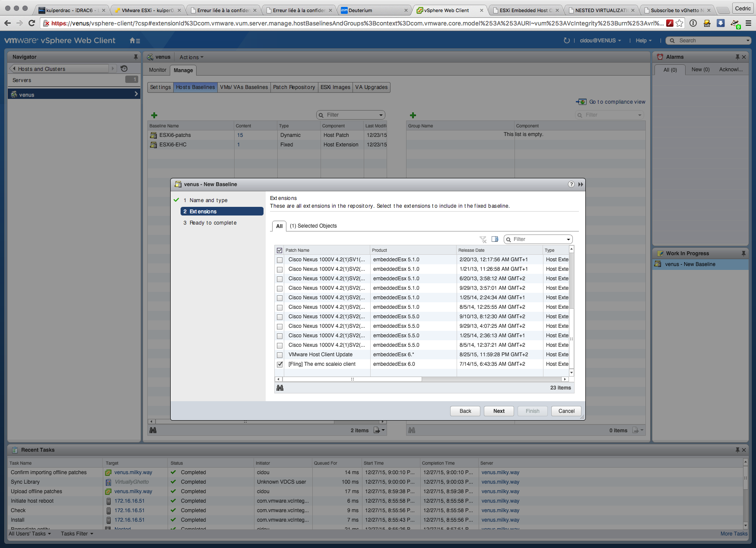Open the All Users' Tasks dropdown
The width and height of the screenshot is (756, 548).
click(x=30, y=534)
